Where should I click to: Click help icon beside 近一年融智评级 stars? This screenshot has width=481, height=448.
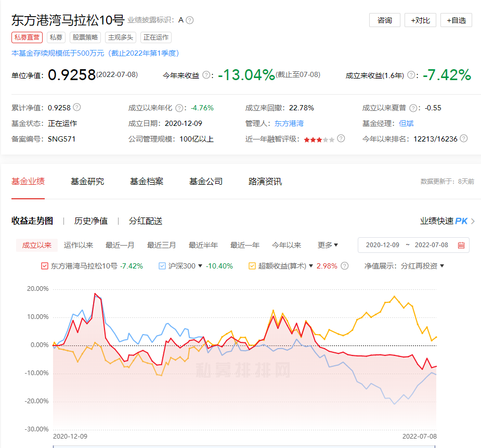[x=341, y=139]
